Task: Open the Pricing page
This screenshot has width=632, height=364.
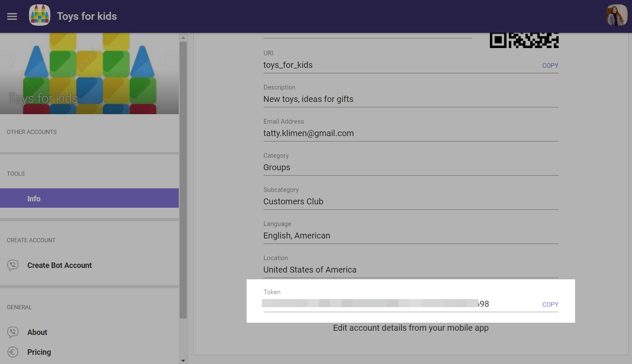Action: [x=39, y=352]
